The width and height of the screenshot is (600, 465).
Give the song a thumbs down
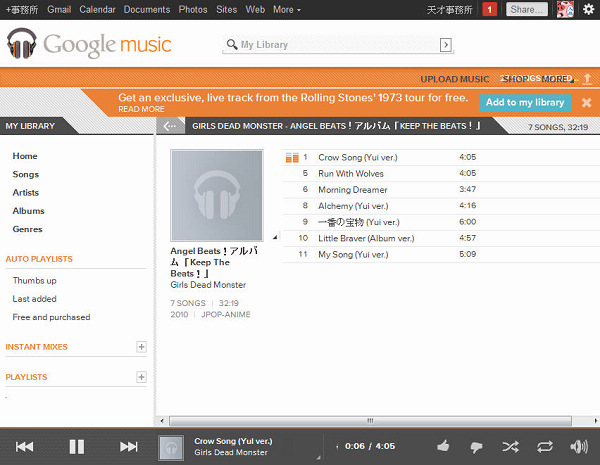point(476,447)
